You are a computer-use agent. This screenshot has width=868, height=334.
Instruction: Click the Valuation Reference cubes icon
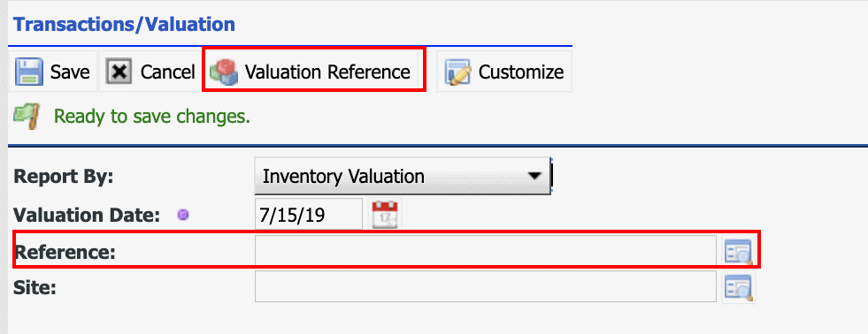click(224, 73)
